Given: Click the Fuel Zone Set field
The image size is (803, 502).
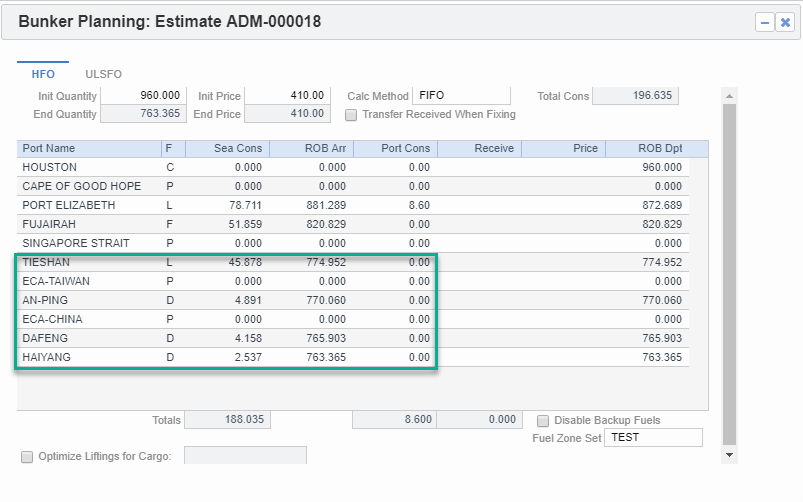Looking at the screenshot, I should (x=653, y=438).
